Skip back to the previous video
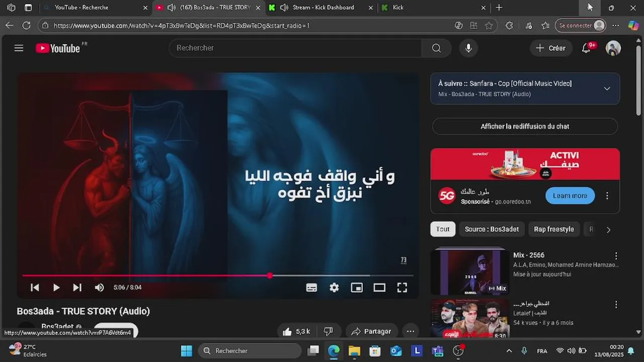The width and height of the screenshot is (644, 362). 35,288
